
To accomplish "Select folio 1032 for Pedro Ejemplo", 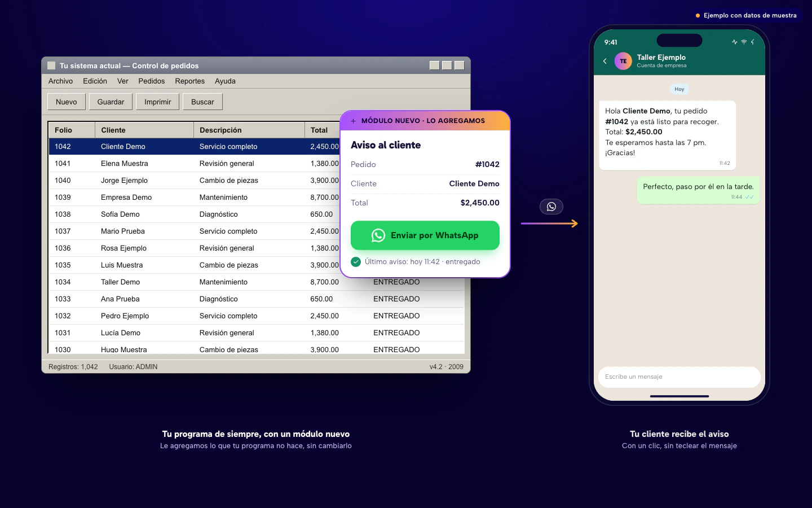I will pos(63,316).
